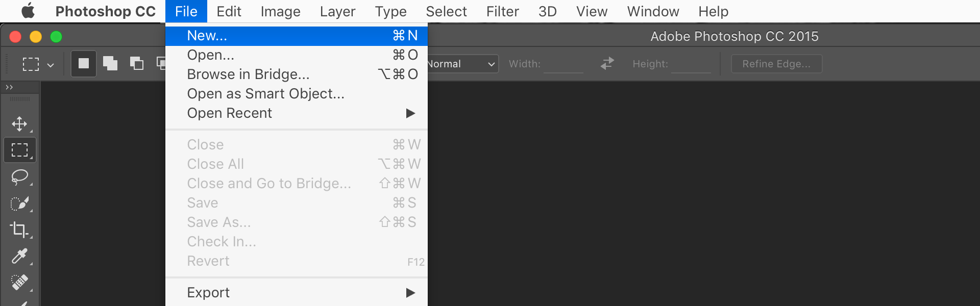Select the Spot Healing Brush tool

19,282
